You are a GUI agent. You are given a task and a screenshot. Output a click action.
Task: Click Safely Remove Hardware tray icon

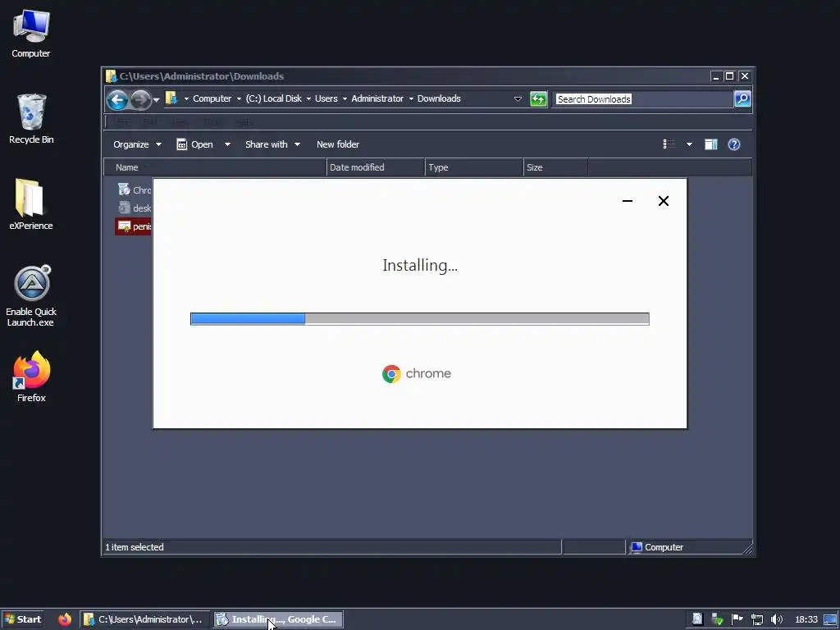pyautogui.click(x=717, y=619)
